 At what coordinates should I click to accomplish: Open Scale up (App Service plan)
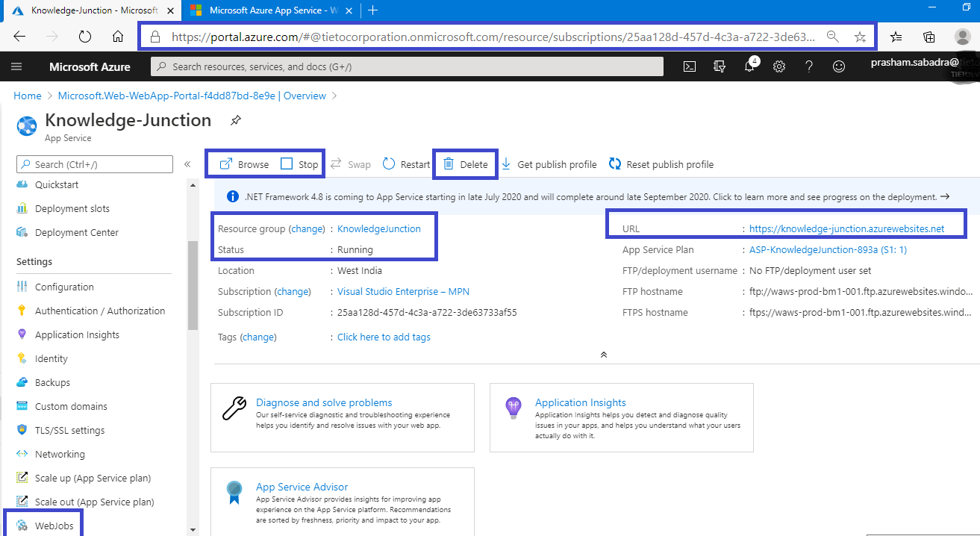93,478
